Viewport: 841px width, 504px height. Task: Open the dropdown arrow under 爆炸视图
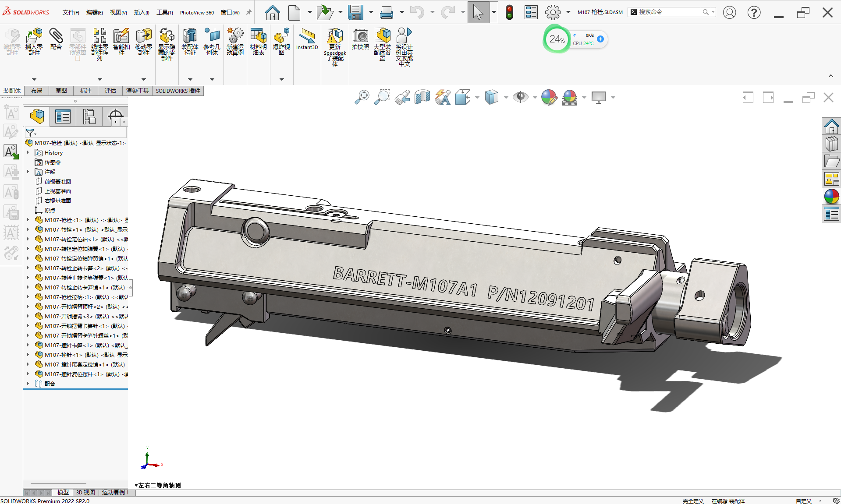281,79
